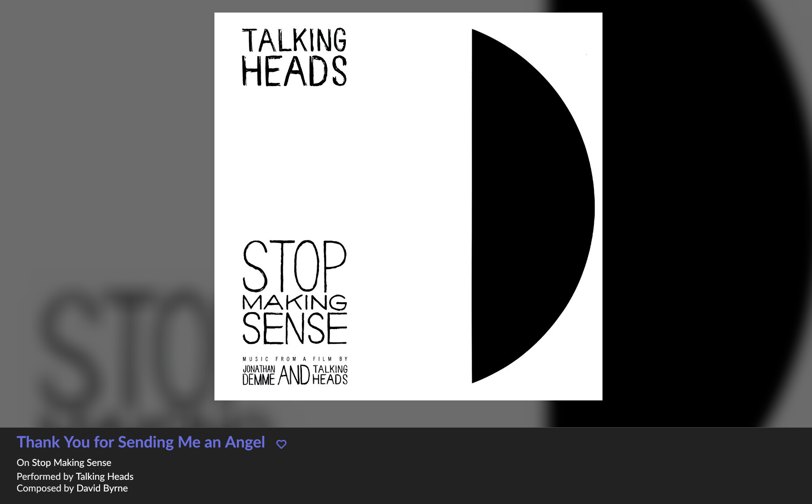Click 'Music from a film by' cover text
The height and width of the screenshot is (504, 812).
coord(295,359)
